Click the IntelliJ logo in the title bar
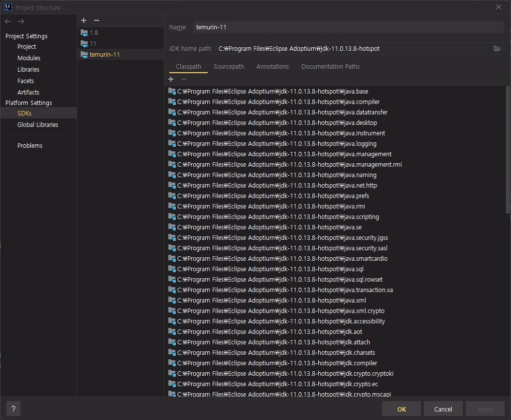This screenshot has height=420, width=511. [8, 7]
